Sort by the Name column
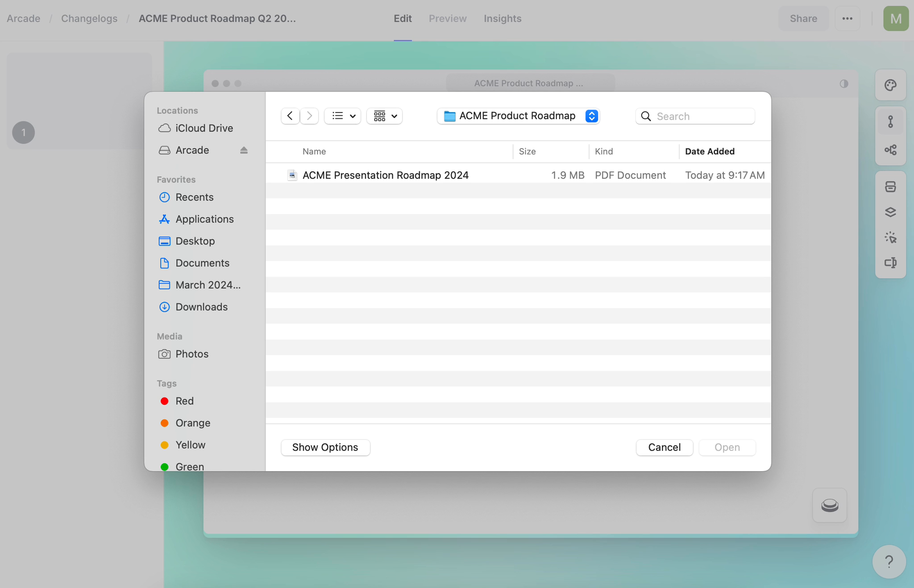Screen dimensions: 914x588 [314, 151]
